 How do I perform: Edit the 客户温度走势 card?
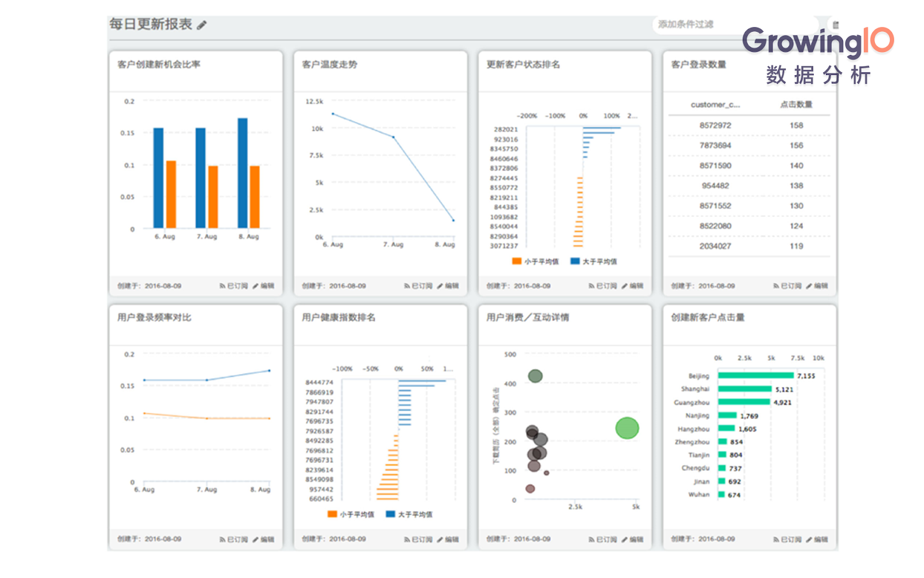[448, 286]
